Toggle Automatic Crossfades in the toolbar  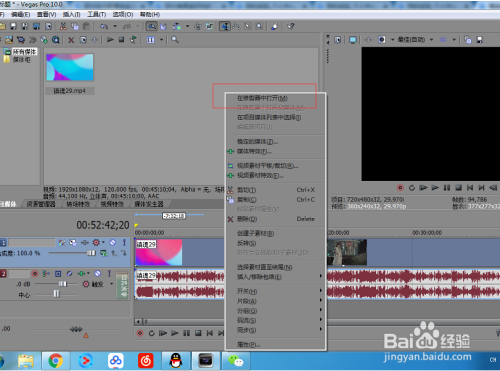(163, 26)
